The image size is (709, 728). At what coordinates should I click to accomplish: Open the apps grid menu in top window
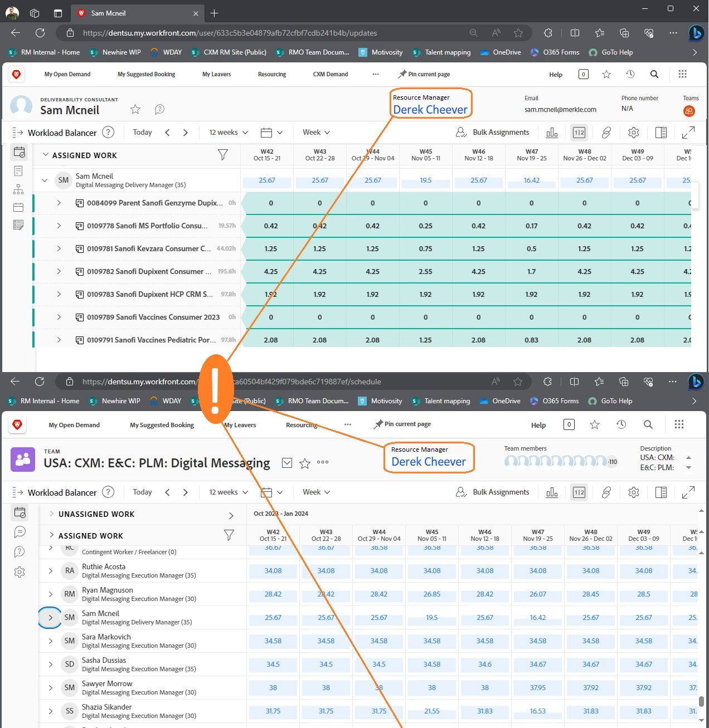(683, 74)
